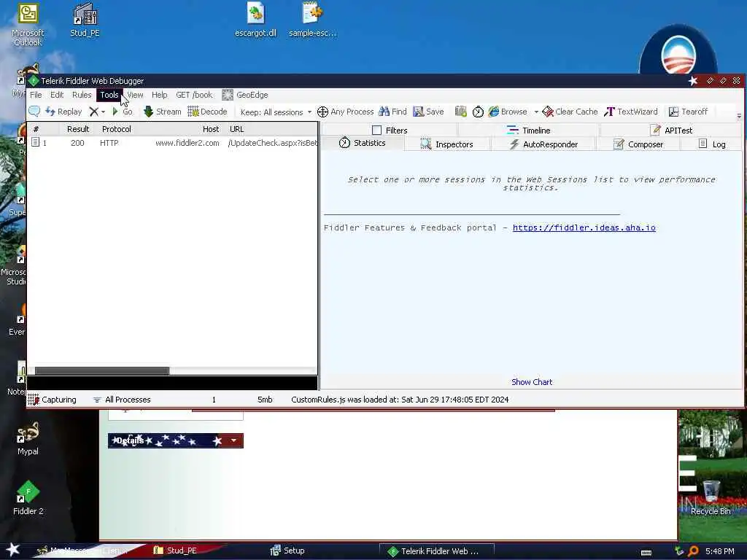Open the Recycle Bin
747x560 pixels.
coord(711,498)
